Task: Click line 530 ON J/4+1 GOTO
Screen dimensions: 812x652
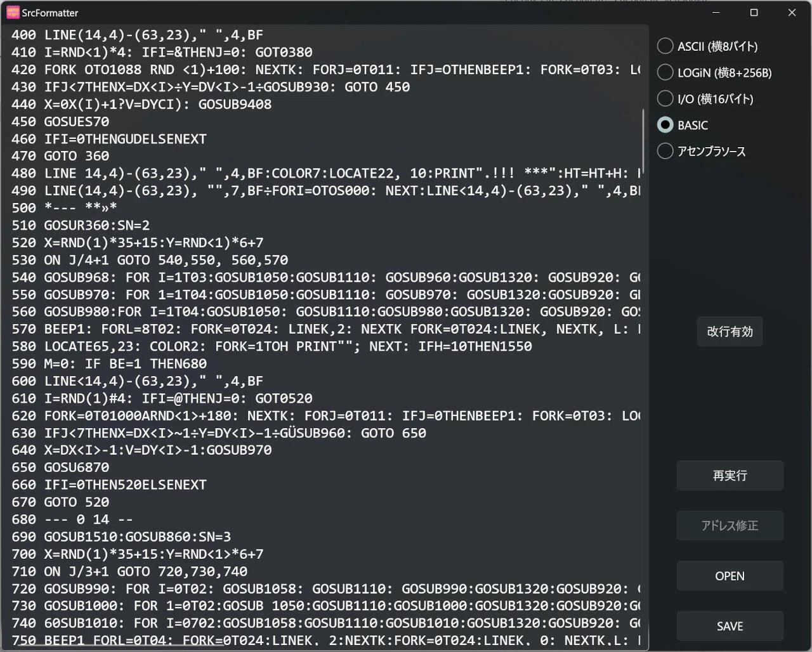Action: coord(150,259)
